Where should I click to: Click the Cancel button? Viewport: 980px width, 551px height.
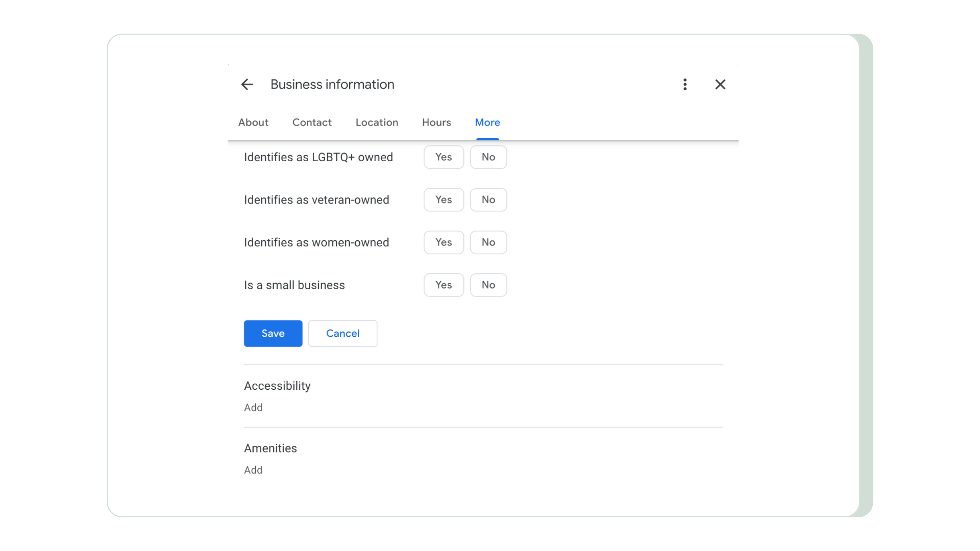point(342,334)
